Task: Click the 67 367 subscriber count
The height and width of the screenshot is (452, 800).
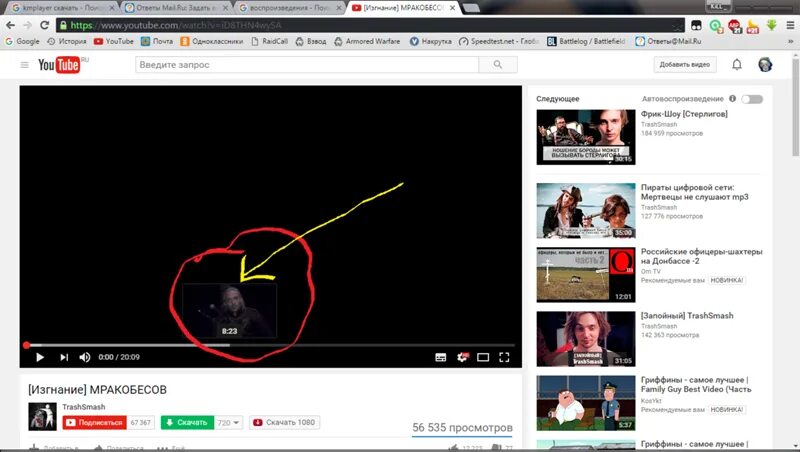Action: click(x=140, y=422)
